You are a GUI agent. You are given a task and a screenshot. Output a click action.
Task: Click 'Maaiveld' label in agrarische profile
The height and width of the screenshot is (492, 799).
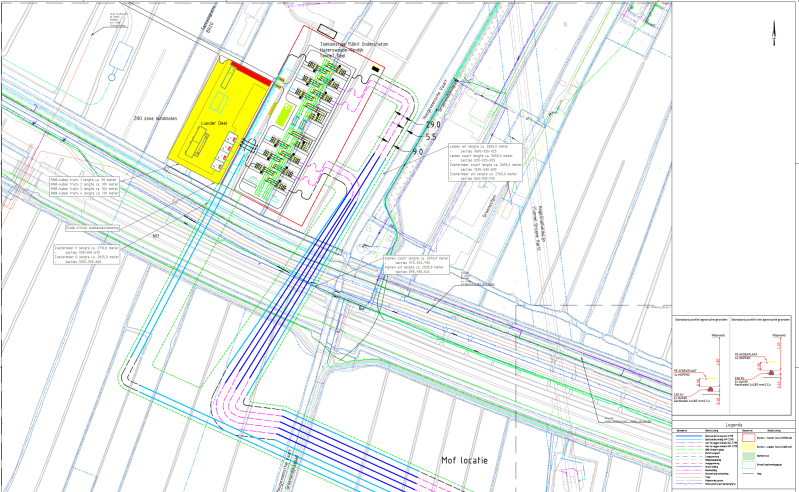(718, 335)
